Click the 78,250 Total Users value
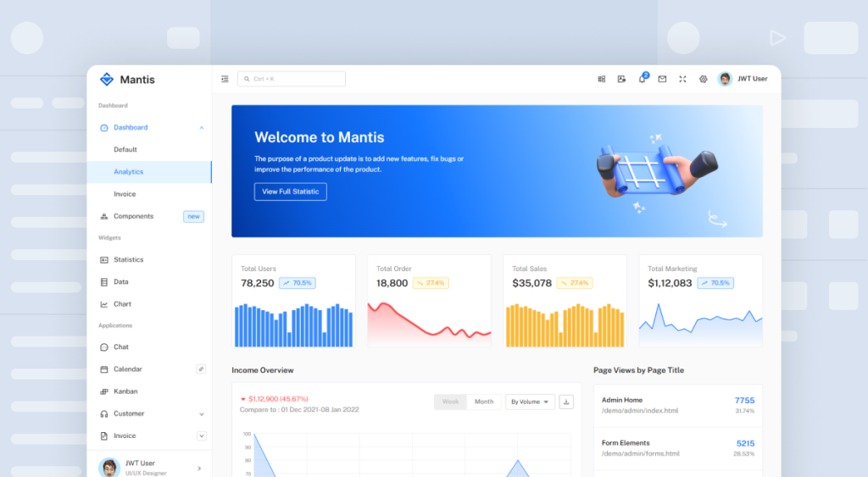 [x=258, y=283]
